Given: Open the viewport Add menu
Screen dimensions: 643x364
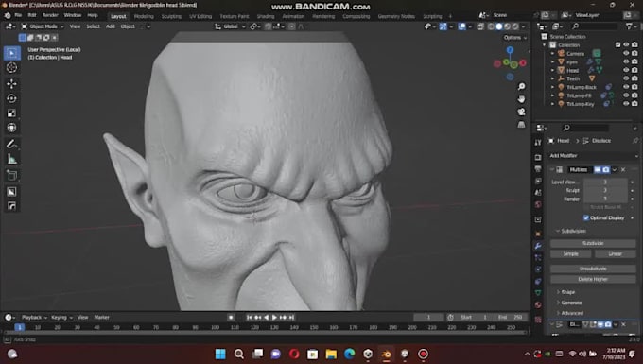Looking at the screenshot, I should pyautogui.click(x=111, y=26).
